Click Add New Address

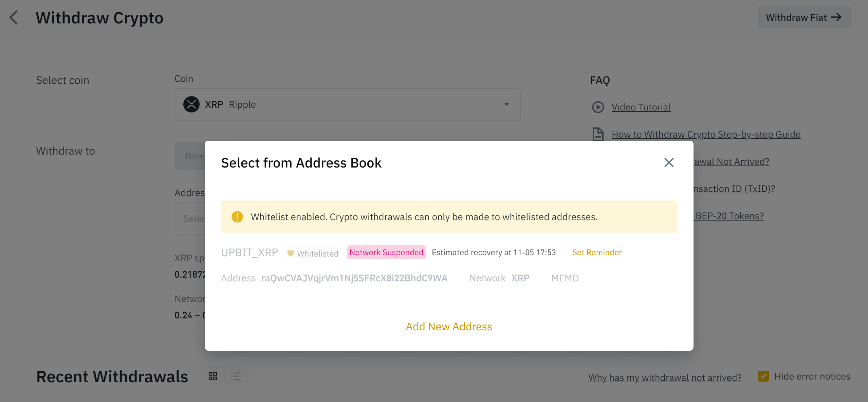[449, 327]
